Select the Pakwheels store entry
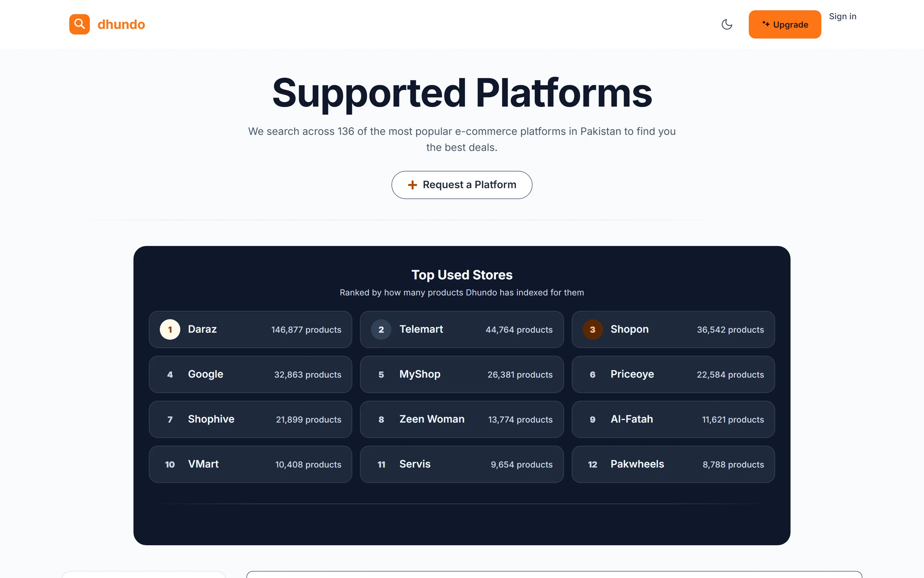Viewport: 924px width, 578px height. pos(673,464)
